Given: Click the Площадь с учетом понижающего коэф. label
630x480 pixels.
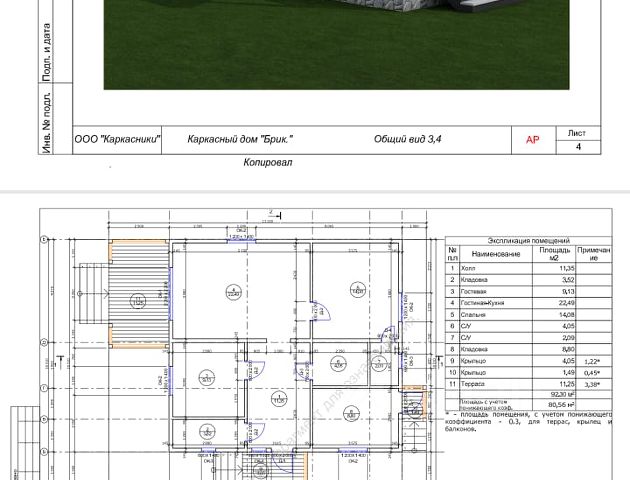Looking at the screenshot, I should point(486,404).
